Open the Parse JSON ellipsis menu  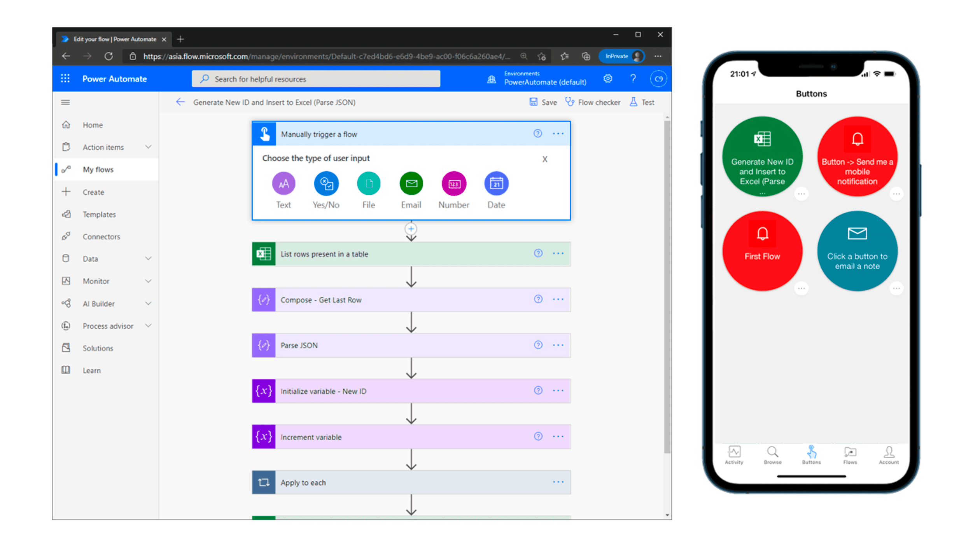pos(558,345)
